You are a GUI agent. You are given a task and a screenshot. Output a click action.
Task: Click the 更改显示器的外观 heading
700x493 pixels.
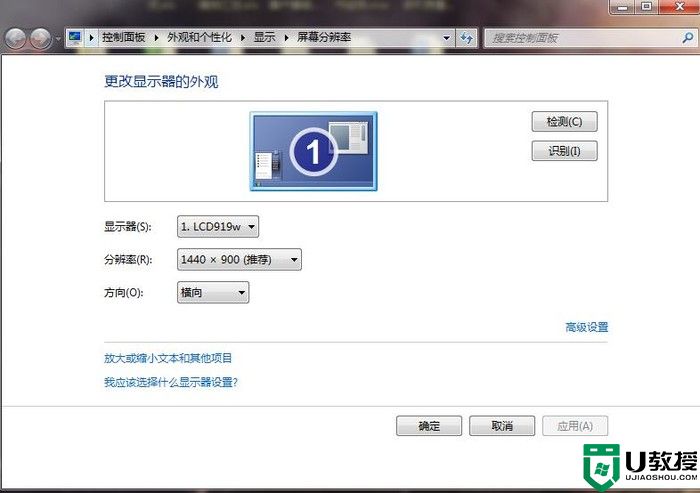(x=161, y=82)
